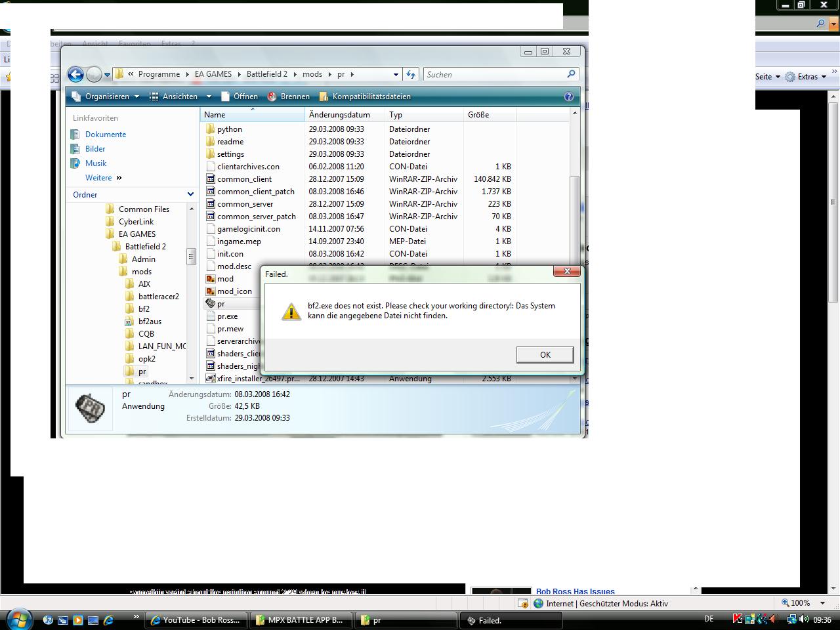Open Explorer help question mark icon
The image size is (840, 630).
click(568, 96)
